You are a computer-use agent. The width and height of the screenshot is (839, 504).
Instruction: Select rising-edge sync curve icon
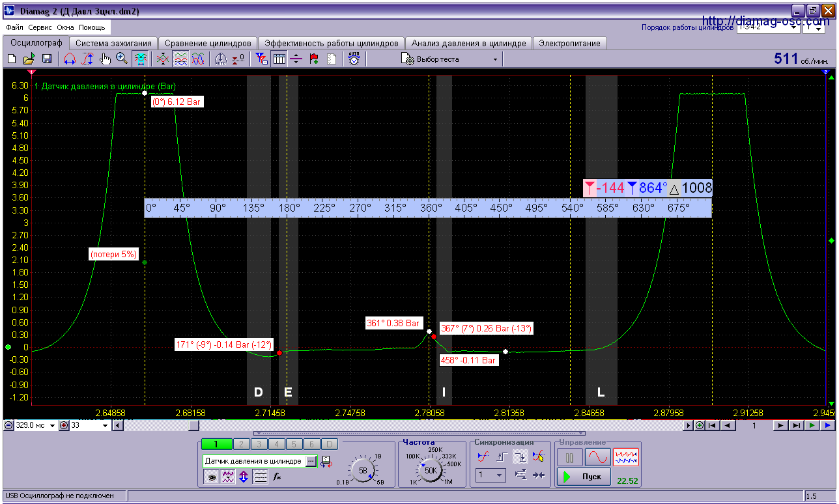coord(482,457)
